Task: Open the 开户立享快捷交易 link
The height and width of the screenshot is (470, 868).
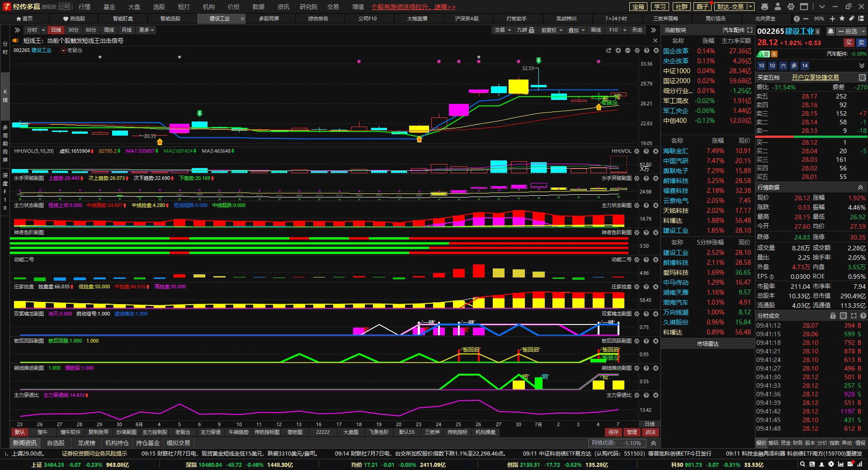Action: (815, 77)
